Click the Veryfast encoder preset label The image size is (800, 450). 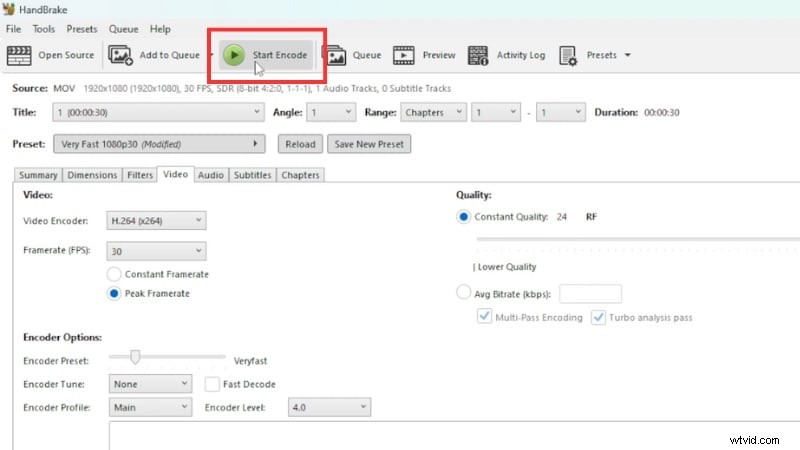coord(251,361)
